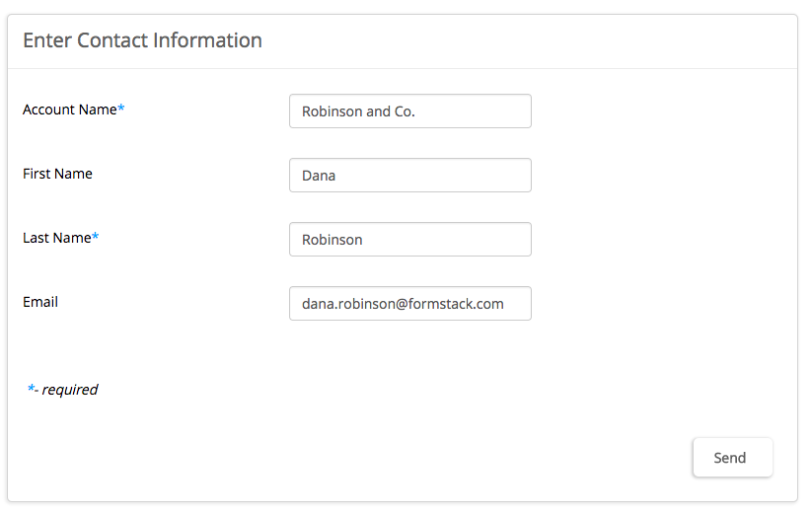Click the "Account Name" field label
This screenshot has height=515, width=812.
coord(69,110)
